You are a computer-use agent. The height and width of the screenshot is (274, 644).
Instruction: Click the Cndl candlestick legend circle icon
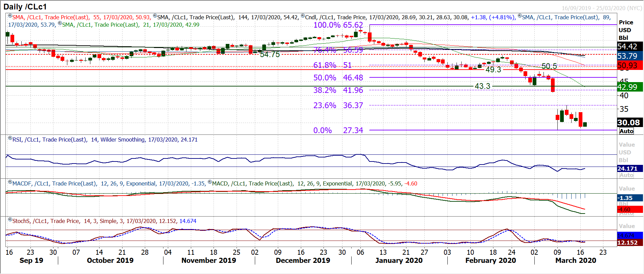303,16
